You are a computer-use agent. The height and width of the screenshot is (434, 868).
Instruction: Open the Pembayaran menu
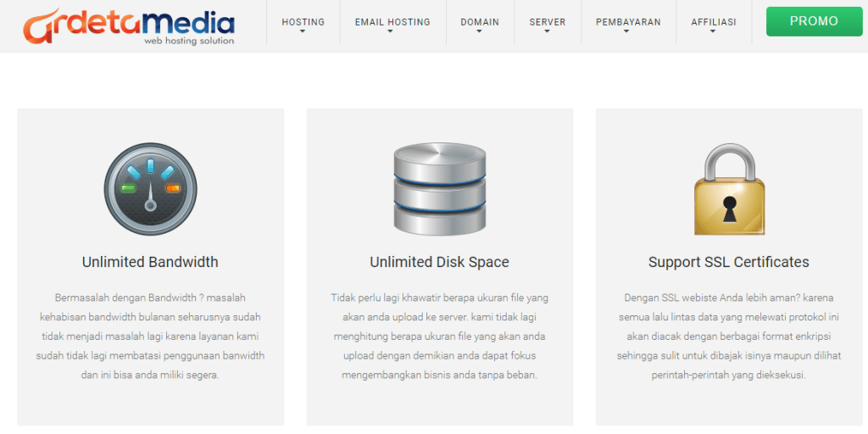(x=628, y=22)
